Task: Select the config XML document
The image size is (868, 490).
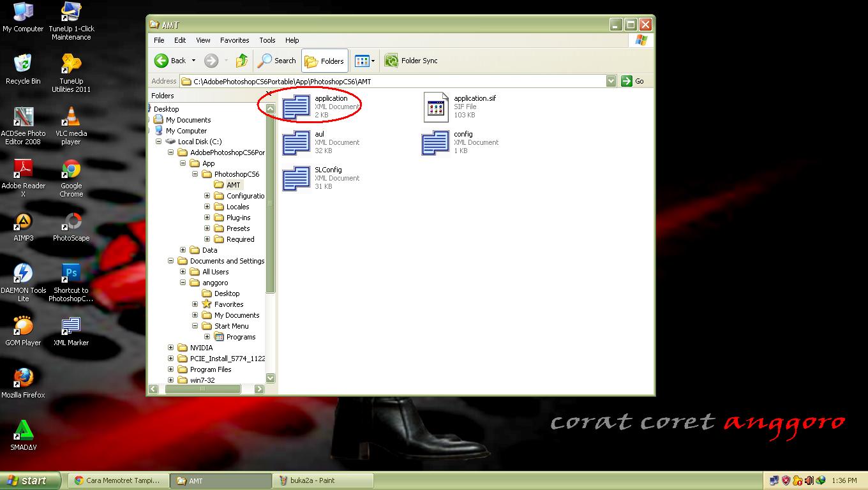Action: [435, 142]
